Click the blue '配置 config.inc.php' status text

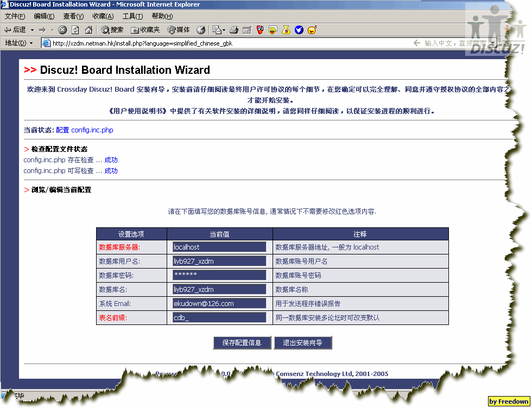[85, 130]
